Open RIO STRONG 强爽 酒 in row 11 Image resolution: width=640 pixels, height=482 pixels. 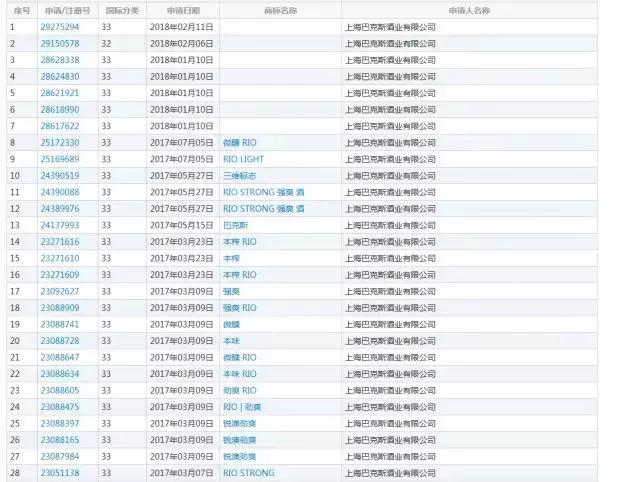coord(264,192)
